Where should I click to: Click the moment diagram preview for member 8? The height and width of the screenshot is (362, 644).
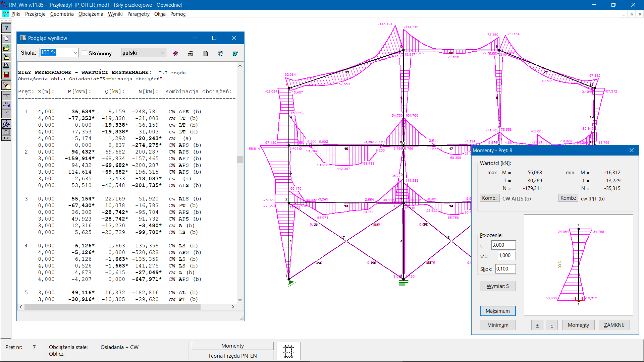(x=578, y=265)
